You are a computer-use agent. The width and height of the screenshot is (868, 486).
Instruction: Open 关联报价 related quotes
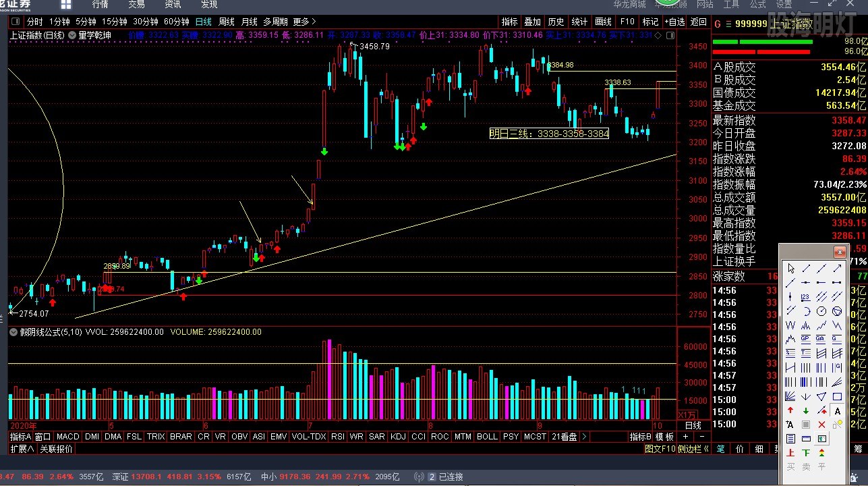(x=56, y=449)
